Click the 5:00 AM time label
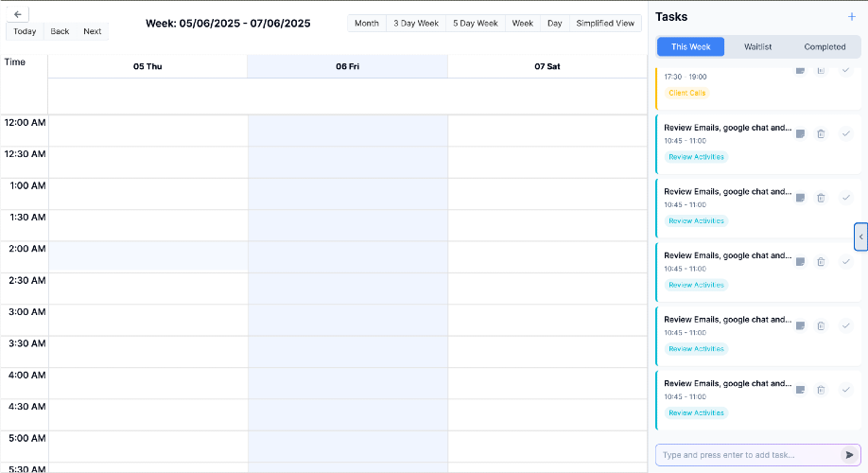868x473 pixels. point(27,438)
